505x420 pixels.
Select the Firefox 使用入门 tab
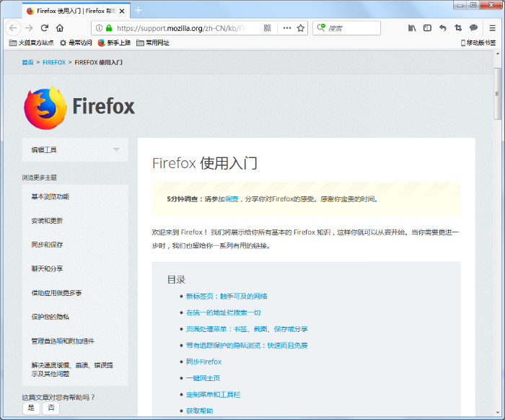pyautogui.click(x=76, y=11)
